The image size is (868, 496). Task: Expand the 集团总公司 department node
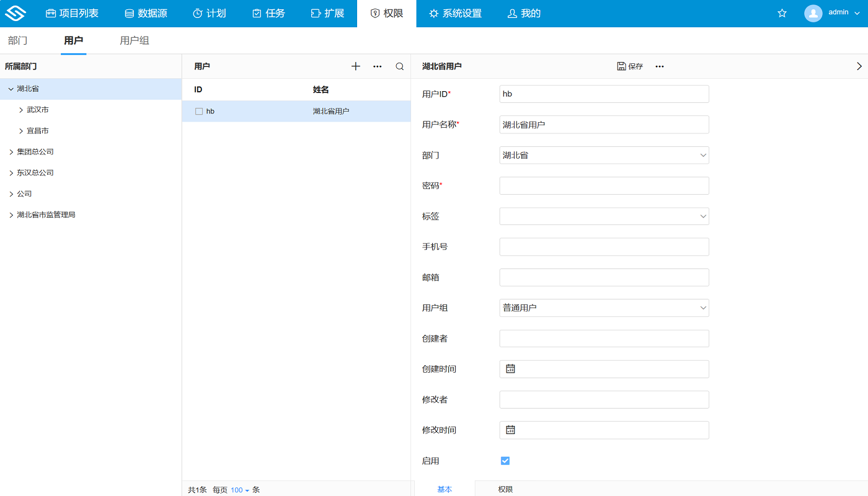coord(10,151)
